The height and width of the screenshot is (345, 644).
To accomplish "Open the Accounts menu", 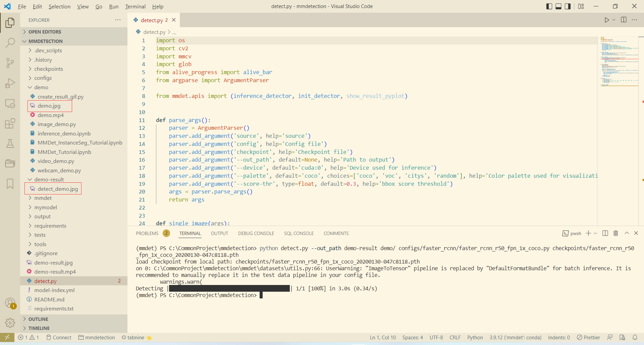I will point(10,303).
